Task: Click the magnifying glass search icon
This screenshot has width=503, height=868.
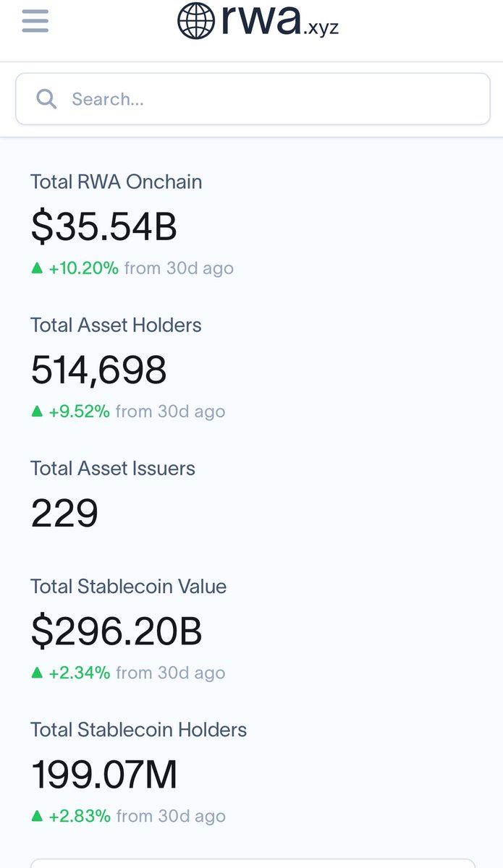Action: (x=46, y=99)
